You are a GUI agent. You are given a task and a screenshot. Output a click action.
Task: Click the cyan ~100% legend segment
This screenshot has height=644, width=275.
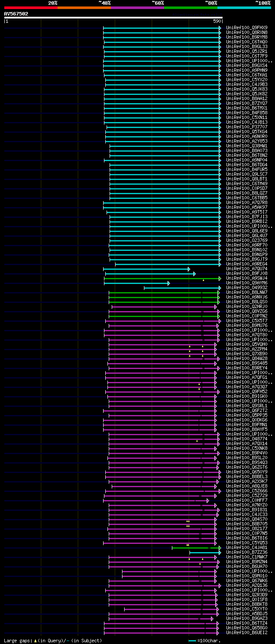[244, 7]
